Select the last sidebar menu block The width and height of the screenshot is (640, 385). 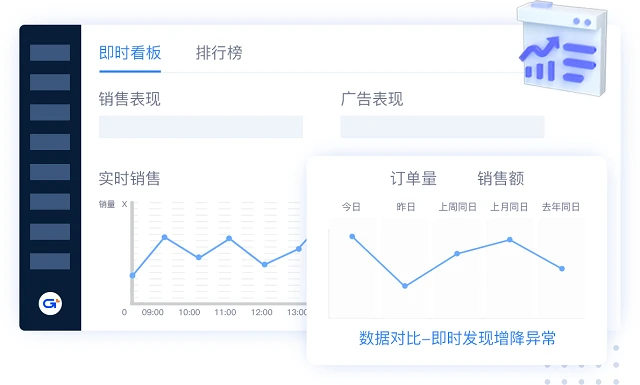click(50, 261)
